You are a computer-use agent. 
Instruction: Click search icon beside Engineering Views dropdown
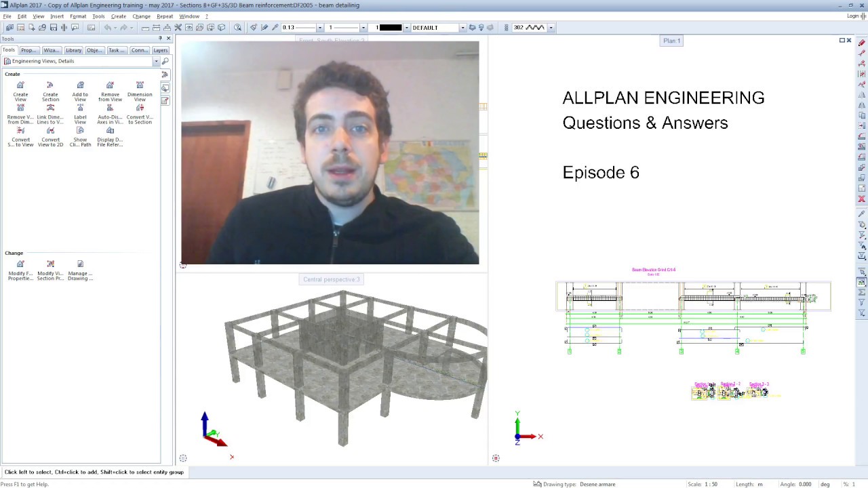click(165, 61)
